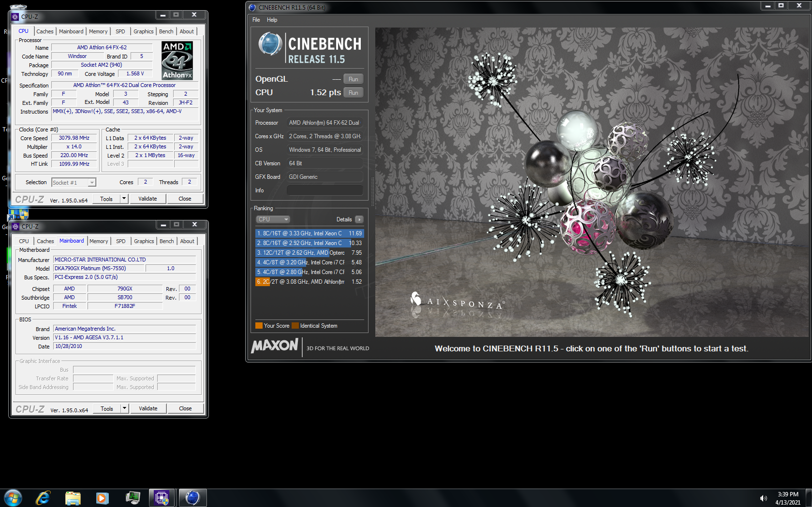
Task: Select ranking entry 4C/8T @ 2.80 GHz
Action: coord(310,272)
